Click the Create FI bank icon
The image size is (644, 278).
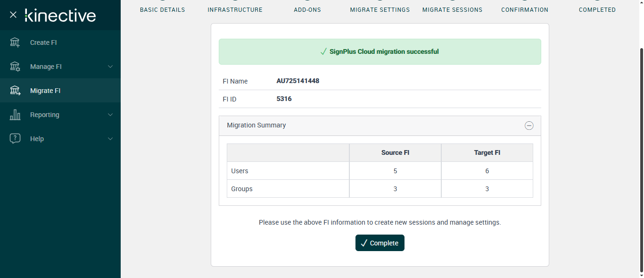pyautogui.click(x=15, y=42)
